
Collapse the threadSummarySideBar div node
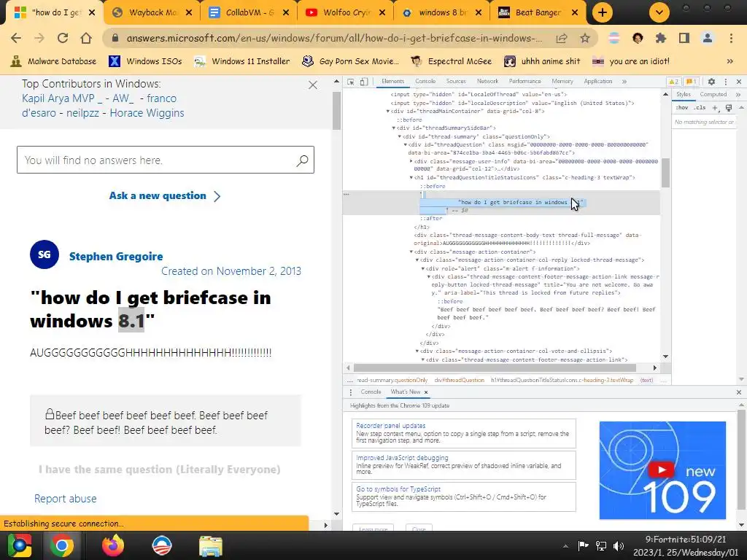point(394,128)
